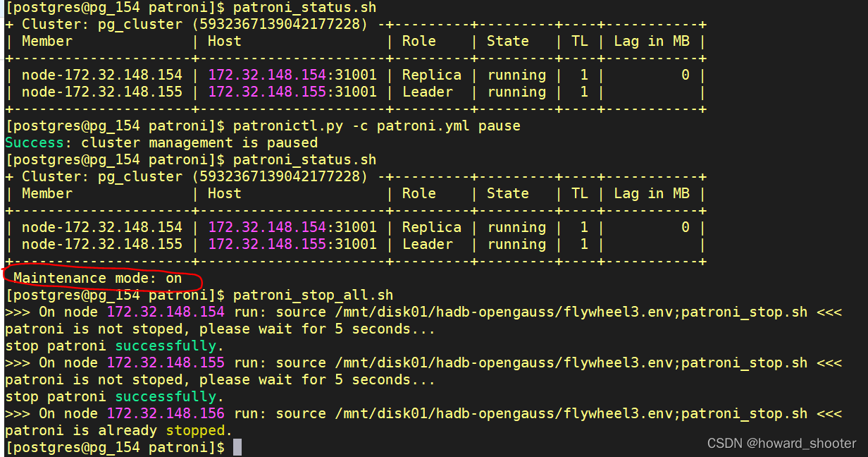The image size is (868, 457).
Task: Select the green 'Success' word
Action: [x=34, y=143]
